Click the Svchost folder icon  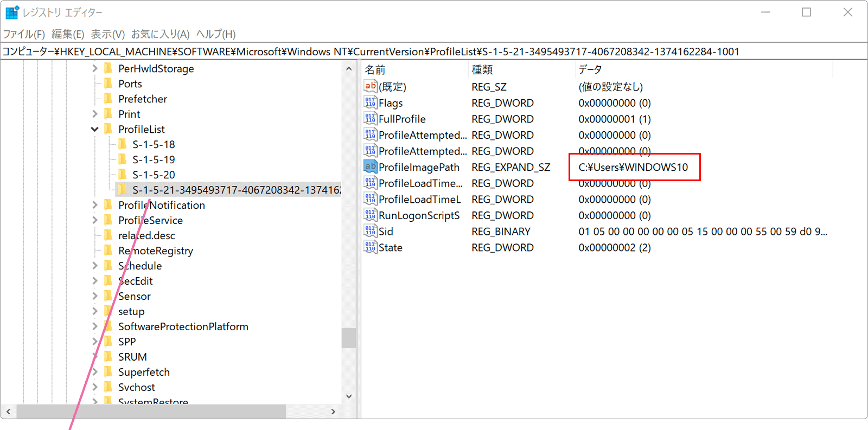coord(108,387)
